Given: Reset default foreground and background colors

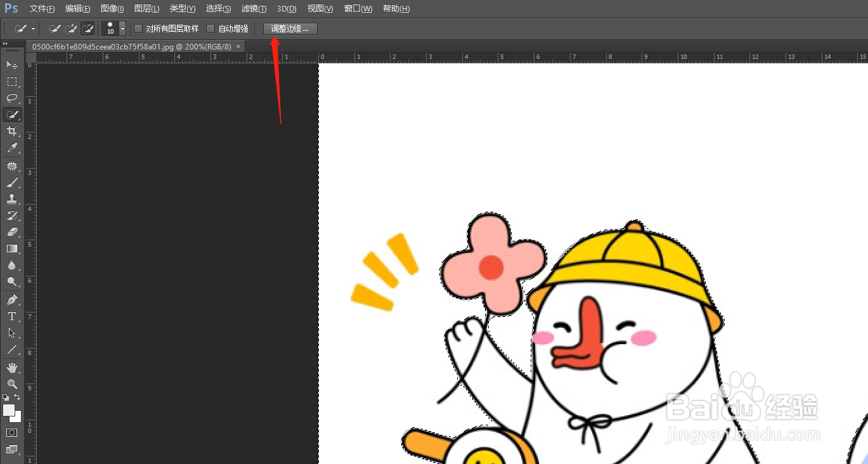Looking at the screenshot, I should [x=6, y=397].
